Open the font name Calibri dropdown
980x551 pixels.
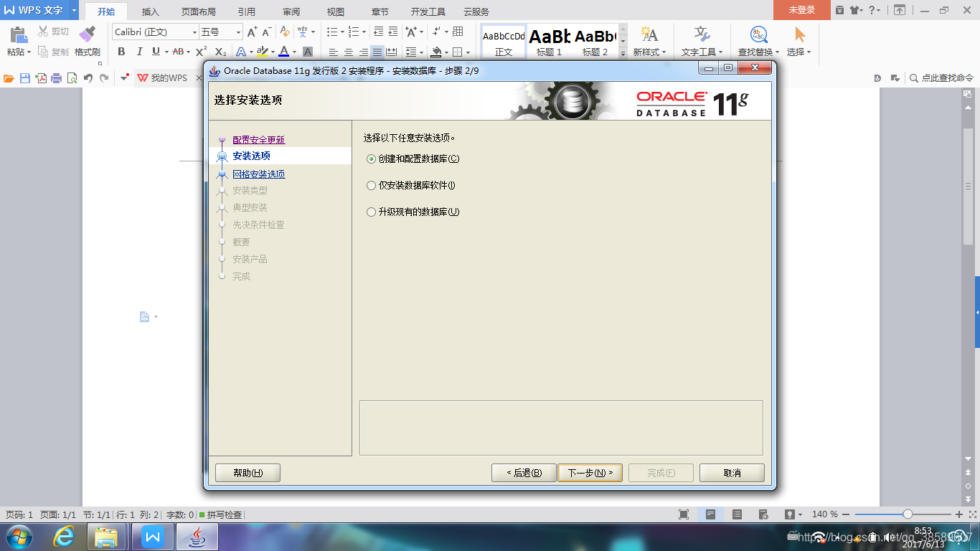click(x=194, y=32)
